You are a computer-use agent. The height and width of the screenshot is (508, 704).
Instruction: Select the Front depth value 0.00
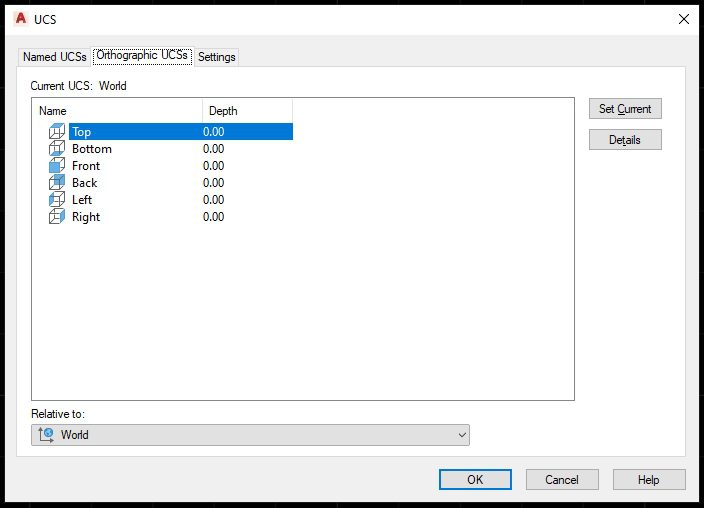point(214,166)
